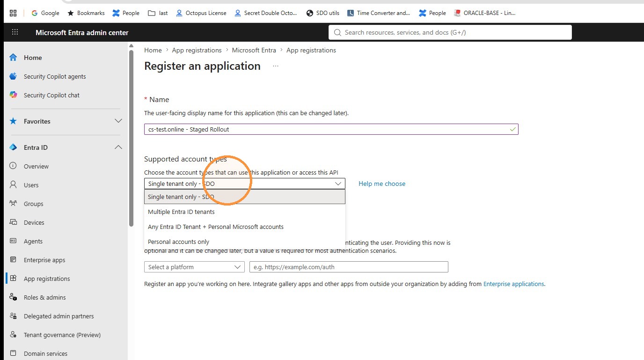644x360 pixels.
Task: Go to first App registrations breadcrumb
Action: click(x=197, y=50)
